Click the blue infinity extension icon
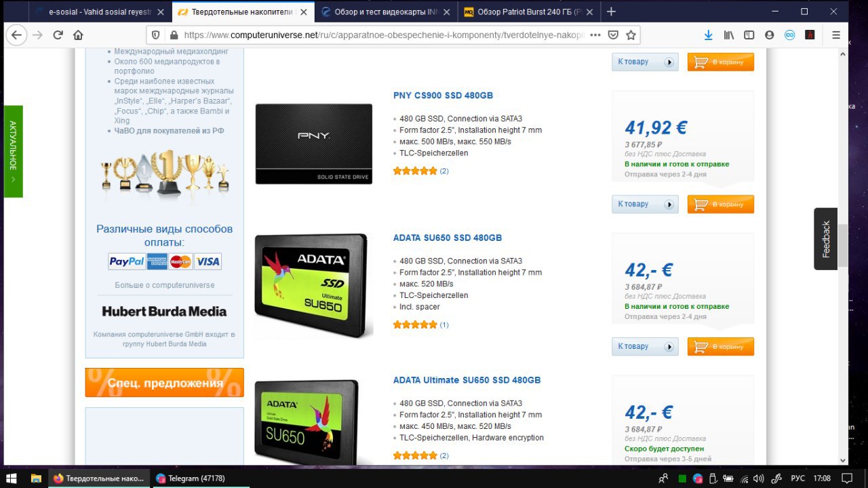The height and width of the screenshot is (488, 868). click(x=790, y=35)
